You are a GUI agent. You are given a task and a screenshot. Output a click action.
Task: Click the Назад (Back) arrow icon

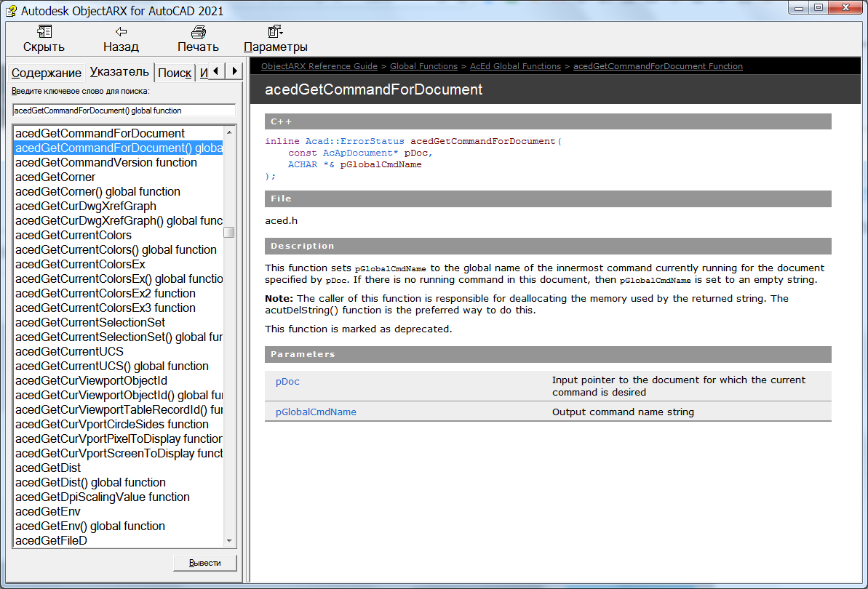coord(122,31)
